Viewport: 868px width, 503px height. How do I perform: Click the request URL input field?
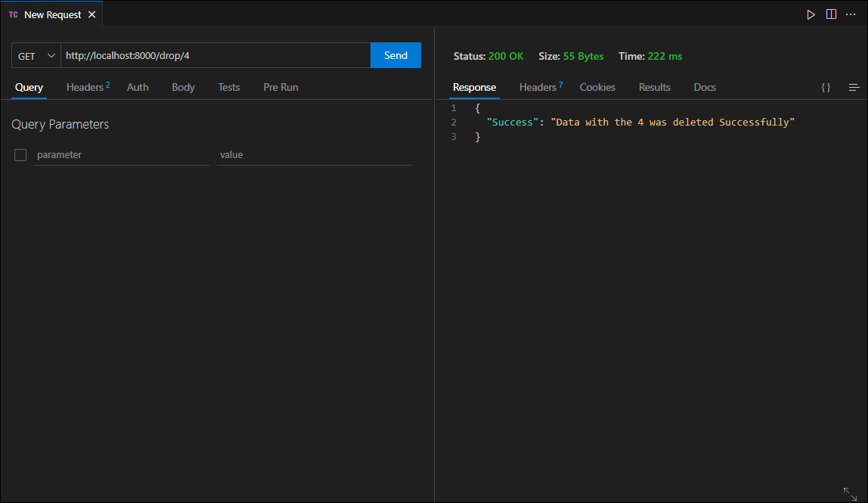pos(215,55)
